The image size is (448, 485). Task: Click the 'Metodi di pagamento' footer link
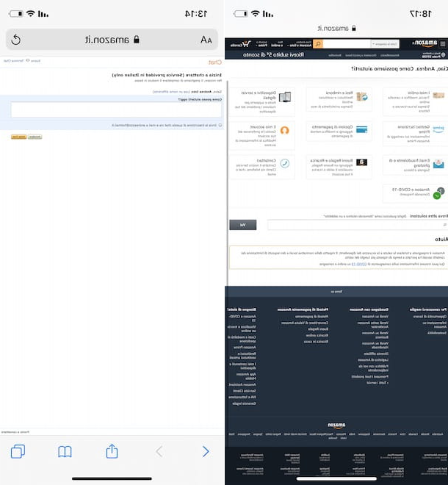point(311,317)
